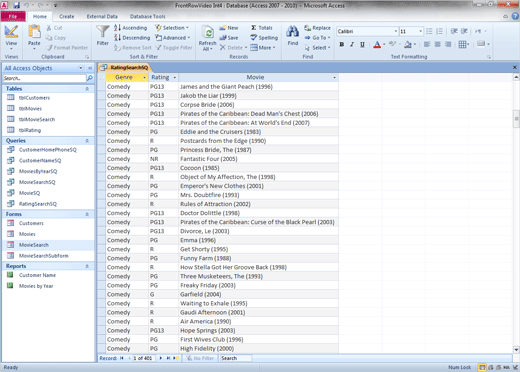
Task: Click the Totals sigma icon
Action: pos(254,28)
